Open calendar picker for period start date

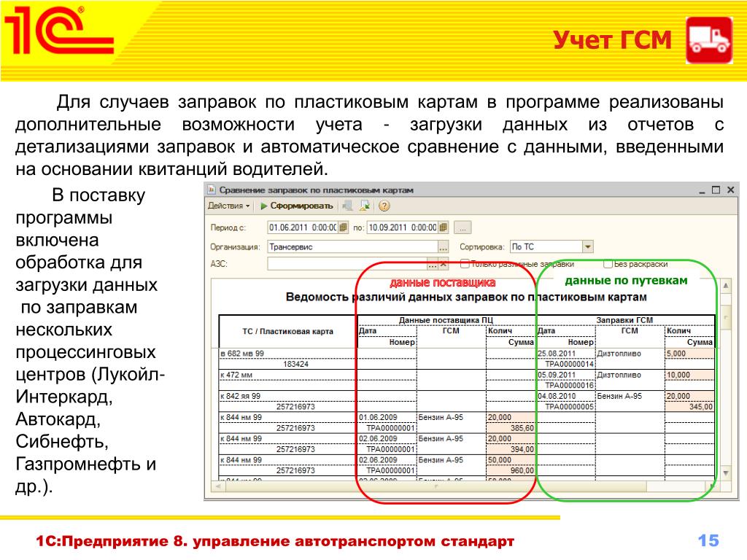click(344, 227)
